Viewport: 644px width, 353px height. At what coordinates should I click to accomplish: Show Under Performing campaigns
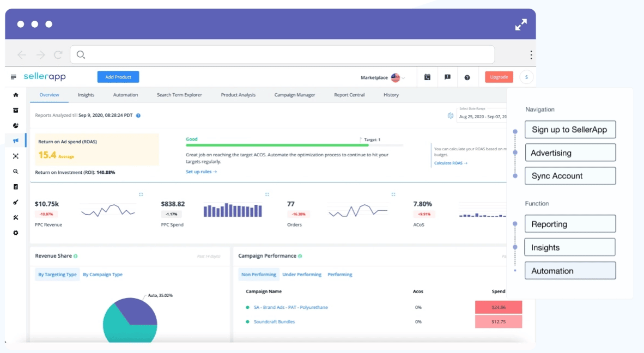point(302,275)
